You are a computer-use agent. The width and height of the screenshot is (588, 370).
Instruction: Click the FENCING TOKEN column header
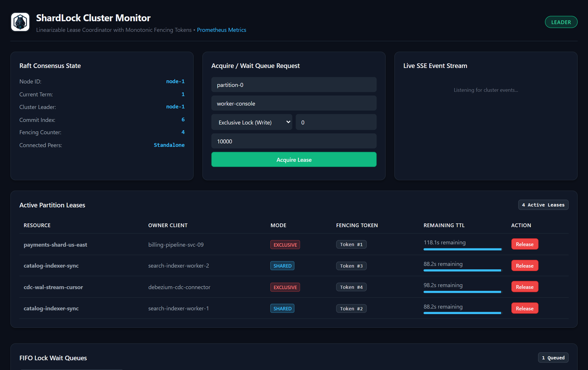pos(357,225)
